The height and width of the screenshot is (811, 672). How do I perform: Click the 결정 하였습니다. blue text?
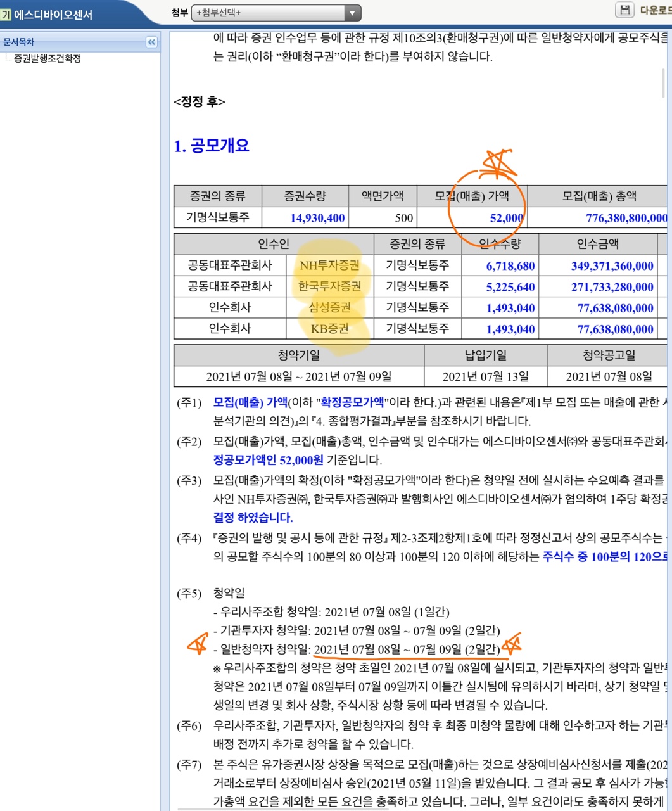[253, 518]
